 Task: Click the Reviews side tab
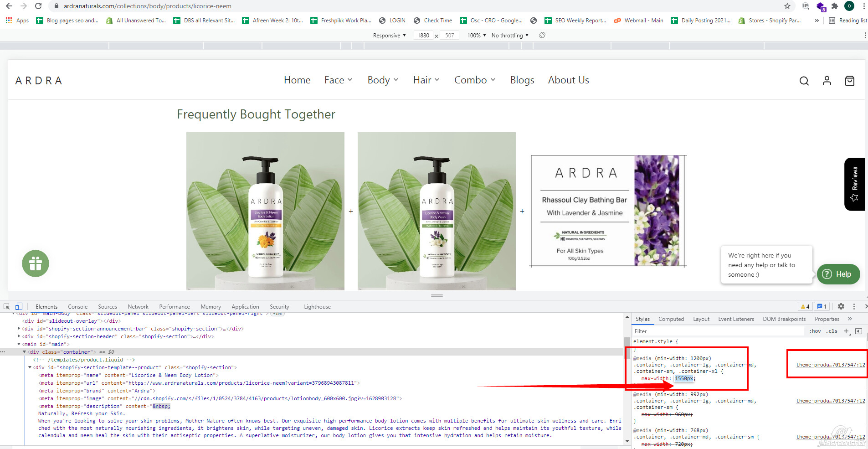(x=854, y=184)
